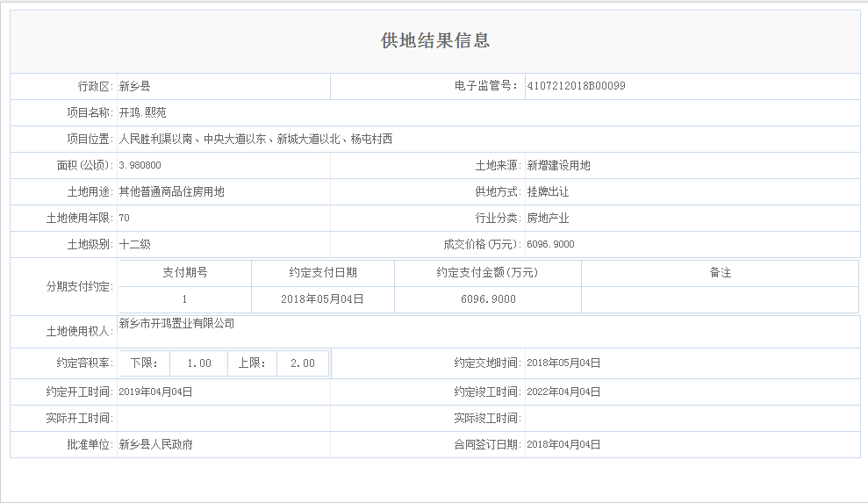Click land grade 十二级
This screenshot has height=503, width=868.
pos(134,244)
